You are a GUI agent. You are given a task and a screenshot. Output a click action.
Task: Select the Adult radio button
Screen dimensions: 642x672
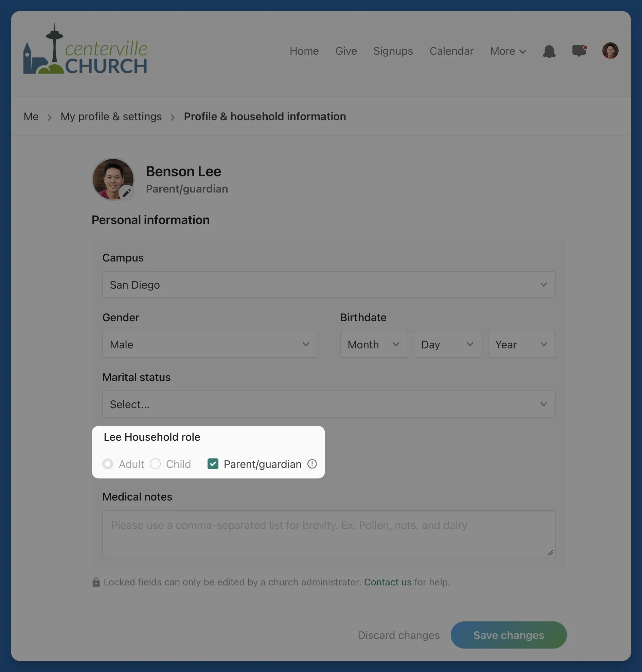[108, 464]
